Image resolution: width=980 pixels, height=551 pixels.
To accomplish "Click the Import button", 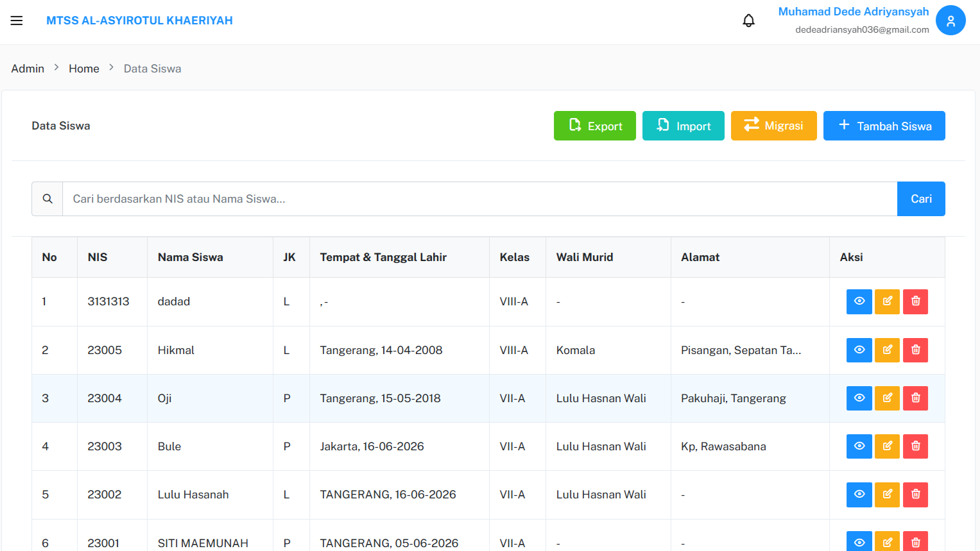I will (683, 126).
